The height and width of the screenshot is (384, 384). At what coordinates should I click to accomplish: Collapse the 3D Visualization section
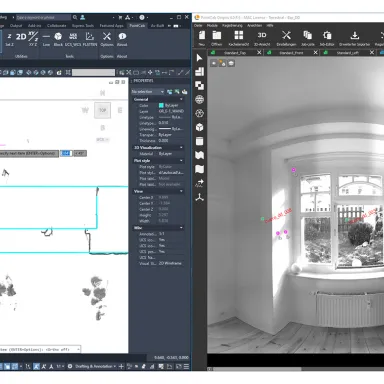coord(181,147)
